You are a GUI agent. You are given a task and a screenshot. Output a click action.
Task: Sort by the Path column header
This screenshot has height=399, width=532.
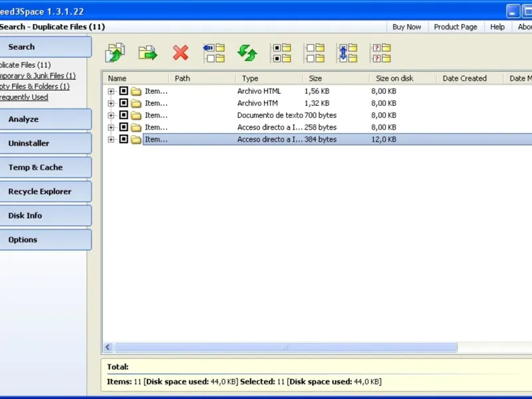click(x=202, y=78)
